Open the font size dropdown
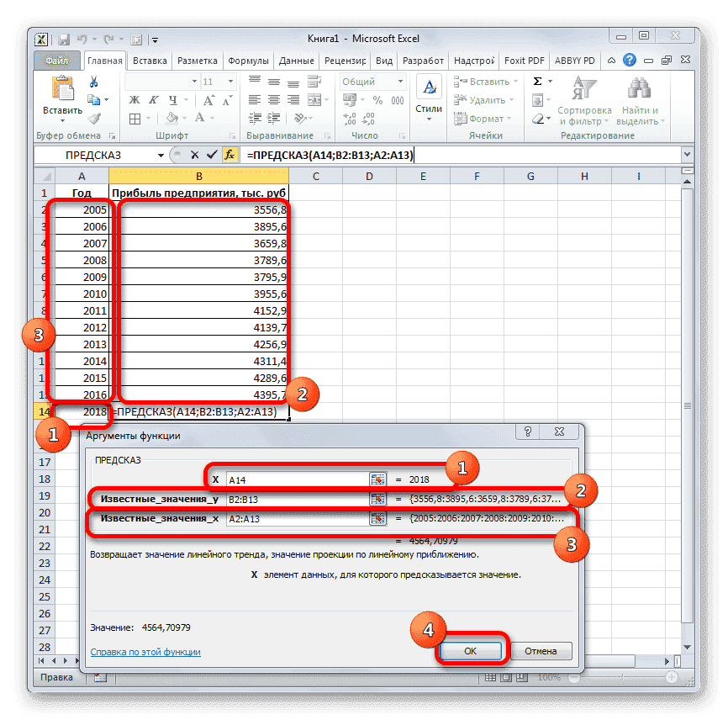The width and height of the screenshot is (728, 720). [229, 81]
